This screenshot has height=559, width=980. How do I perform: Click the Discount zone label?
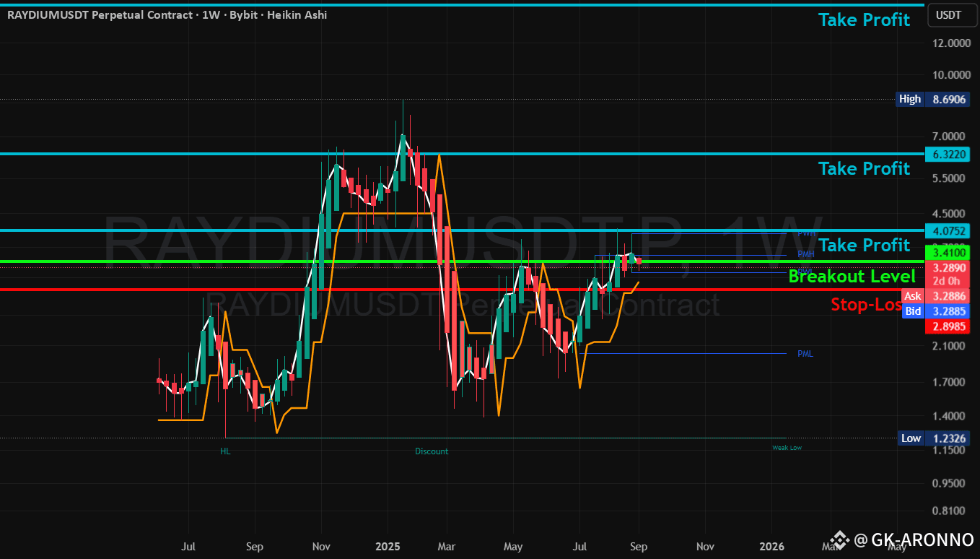tap(432, 451)
